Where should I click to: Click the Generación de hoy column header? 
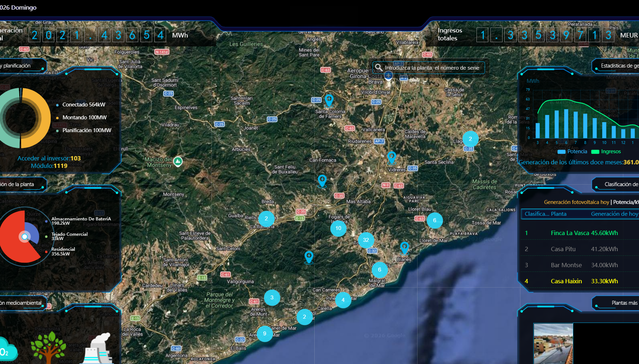[614, 214]
